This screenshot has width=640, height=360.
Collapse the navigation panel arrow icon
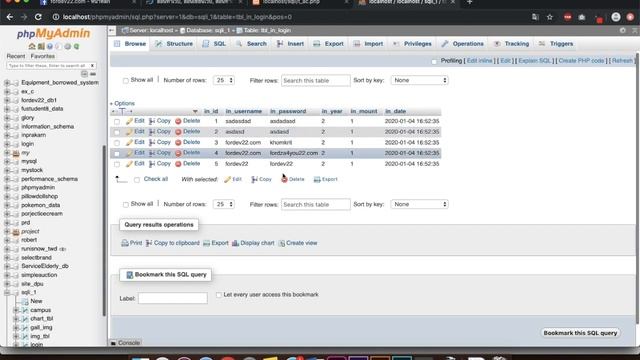pos(112,30)
